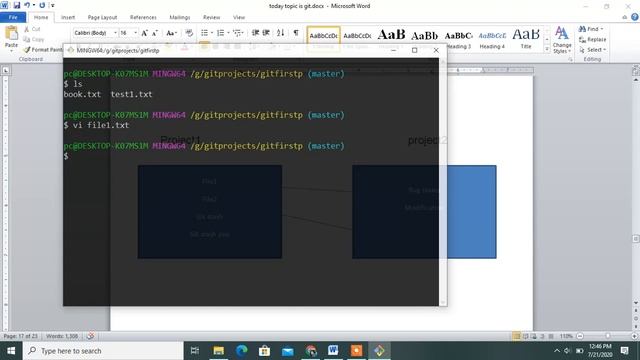Click the Sort icon in Paragraph group

click(280, 33)
